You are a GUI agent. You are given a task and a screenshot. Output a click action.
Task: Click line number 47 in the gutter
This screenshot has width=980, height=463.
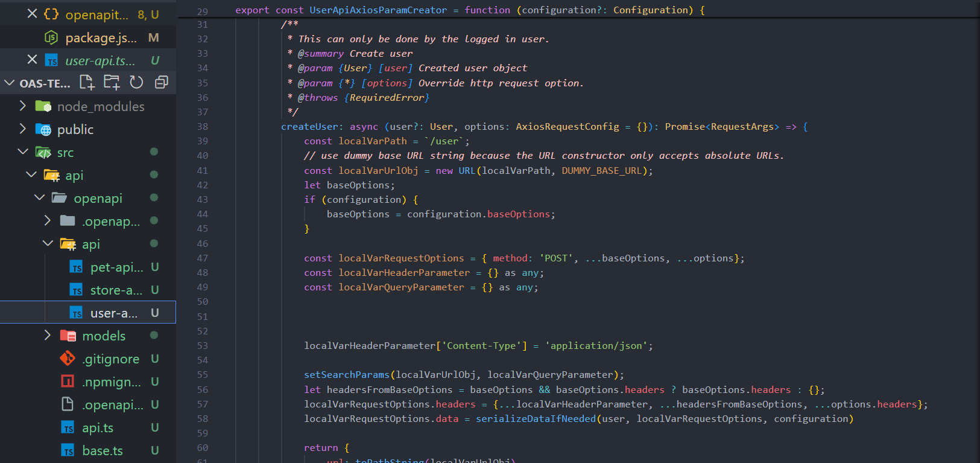(x=202, y=258)
